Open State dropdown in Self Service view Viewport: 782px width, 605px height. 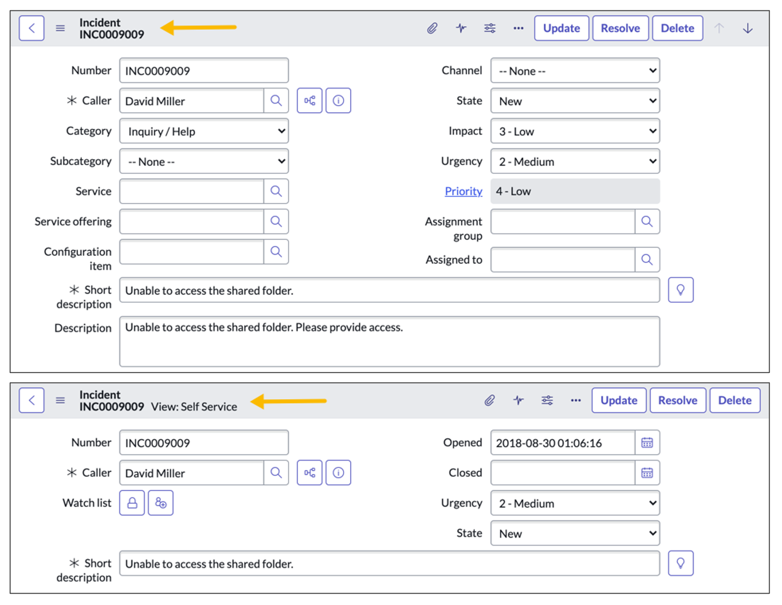[575, 533]
